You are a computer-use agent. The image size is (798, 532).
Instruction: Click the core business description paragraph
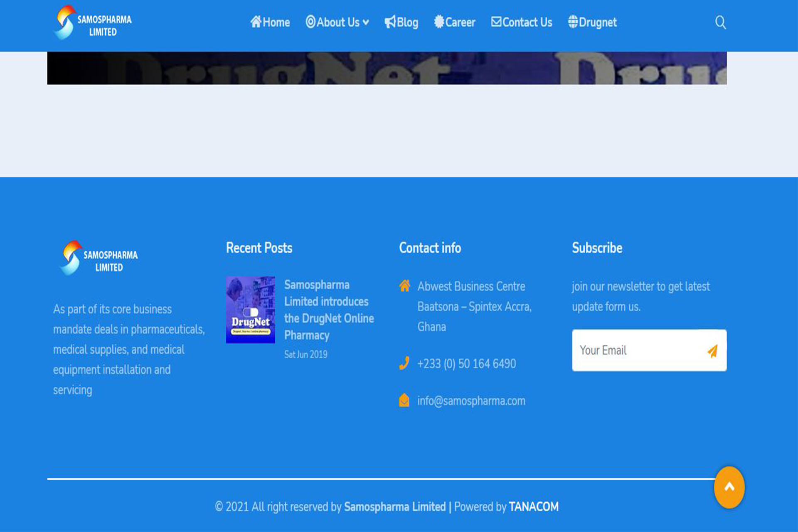[129, 350]
